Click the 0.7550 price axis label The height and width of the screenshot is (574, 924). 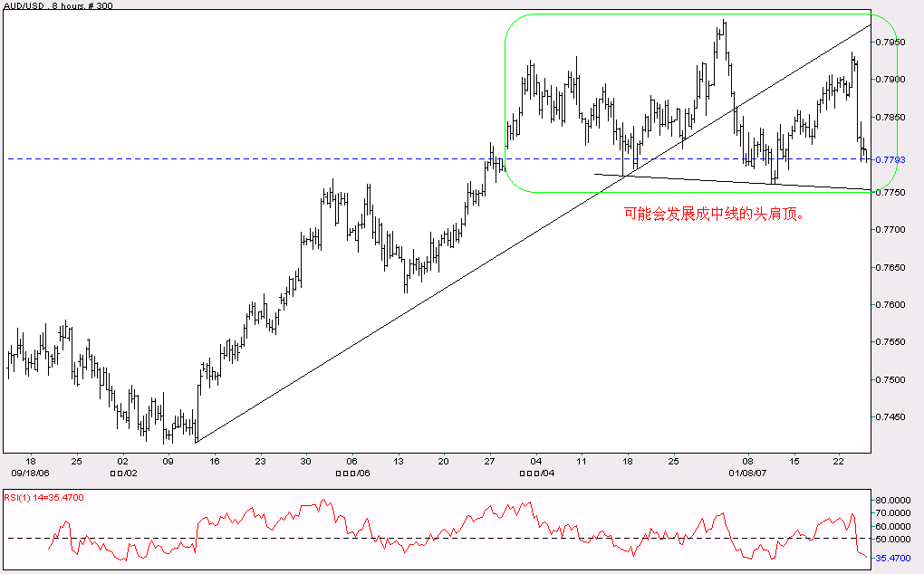(890, 342)
